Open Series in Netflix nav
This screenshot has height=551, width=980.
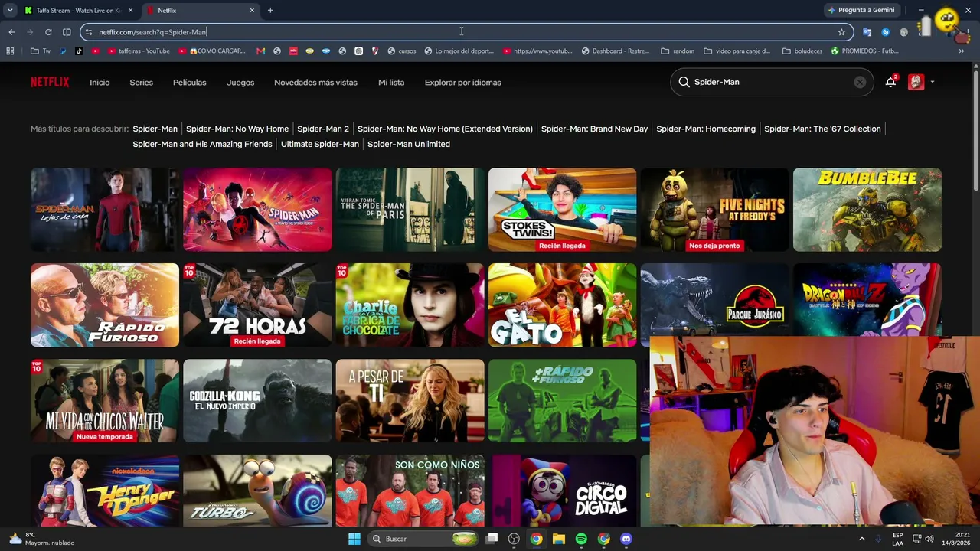pyautogui.click(x=141, y=82)
